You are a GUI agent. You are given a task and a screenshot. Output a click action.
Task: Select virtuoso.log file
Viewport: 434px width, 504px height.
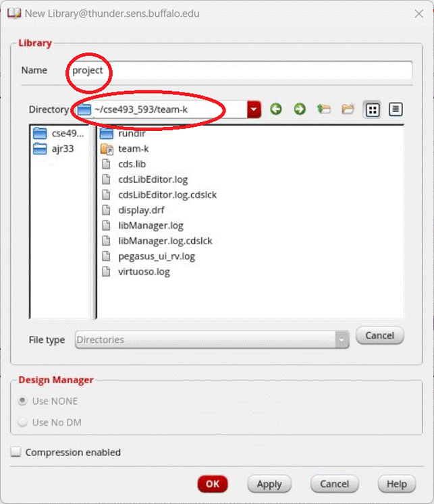pos(136,272)
